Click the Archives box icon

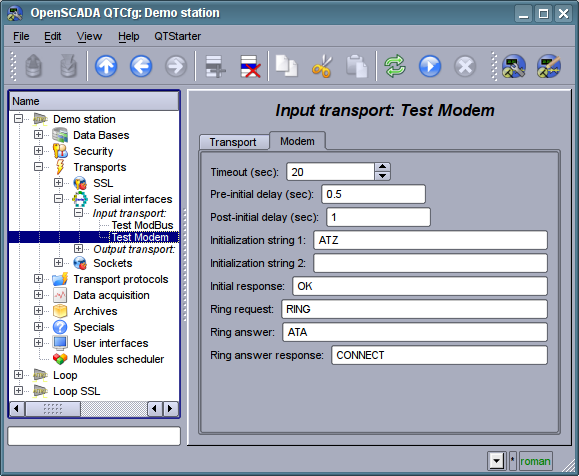pos(60,311)
